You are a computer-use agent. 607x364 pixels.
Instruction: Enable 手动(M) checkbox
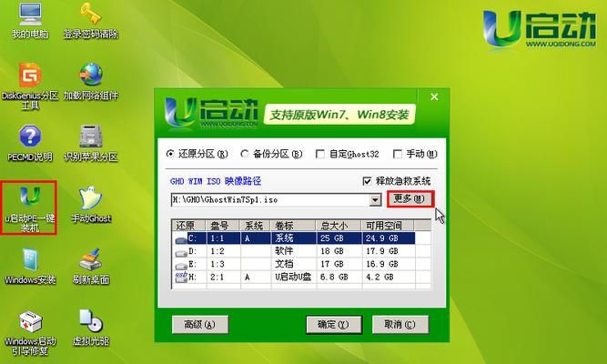tap(397, 154)
